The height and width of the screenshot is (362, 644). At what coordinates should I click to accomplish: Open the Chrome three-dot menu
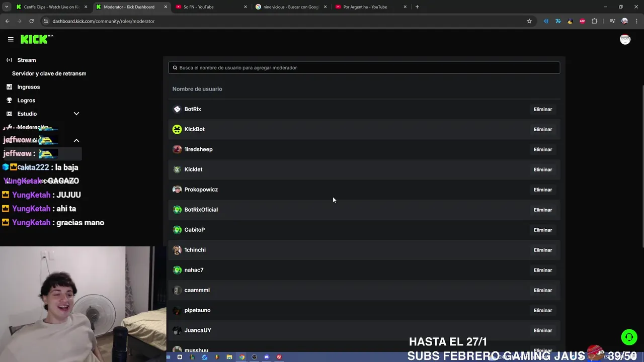(636, 21)
